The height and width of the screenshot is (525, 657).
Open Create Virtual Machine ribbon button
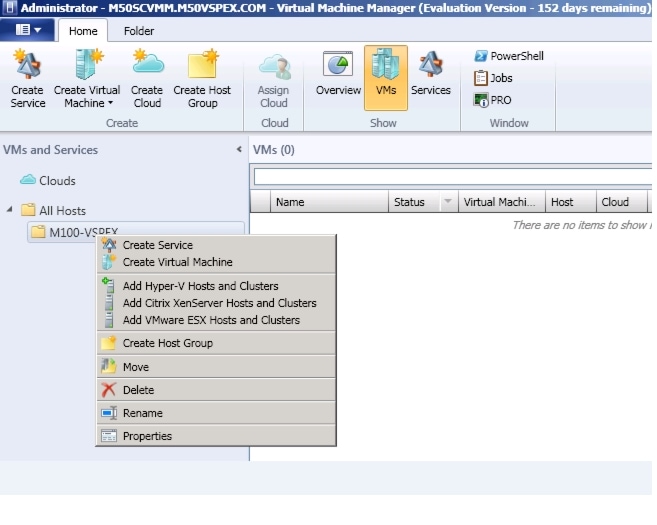coord(87,78)
